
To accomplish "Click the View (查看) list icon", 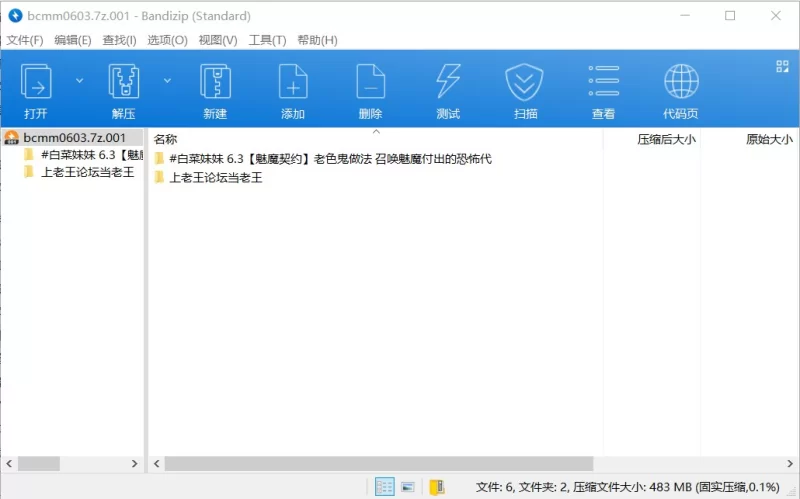I will click(603, 81).
